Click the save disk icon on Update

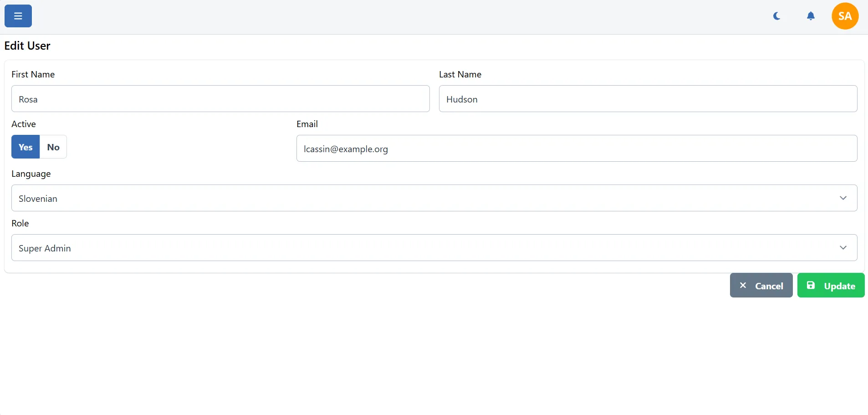(811, 285)
